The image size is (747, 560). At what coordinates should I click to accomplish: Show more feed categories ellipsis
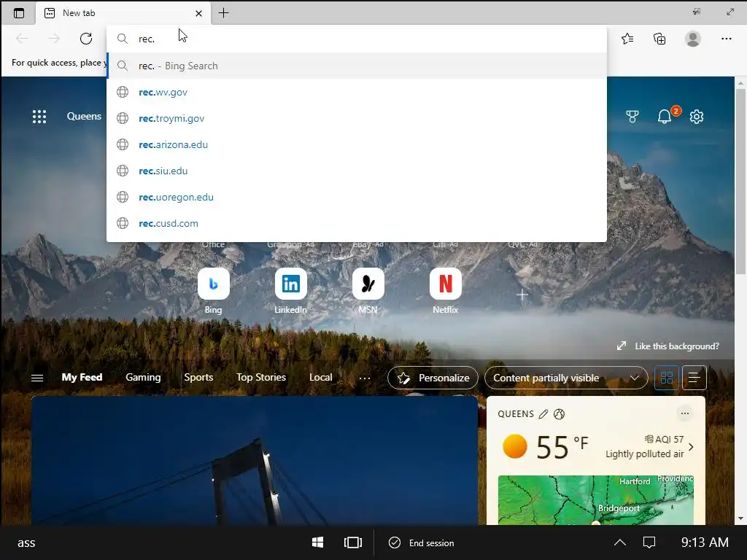(x=365, y=378)
